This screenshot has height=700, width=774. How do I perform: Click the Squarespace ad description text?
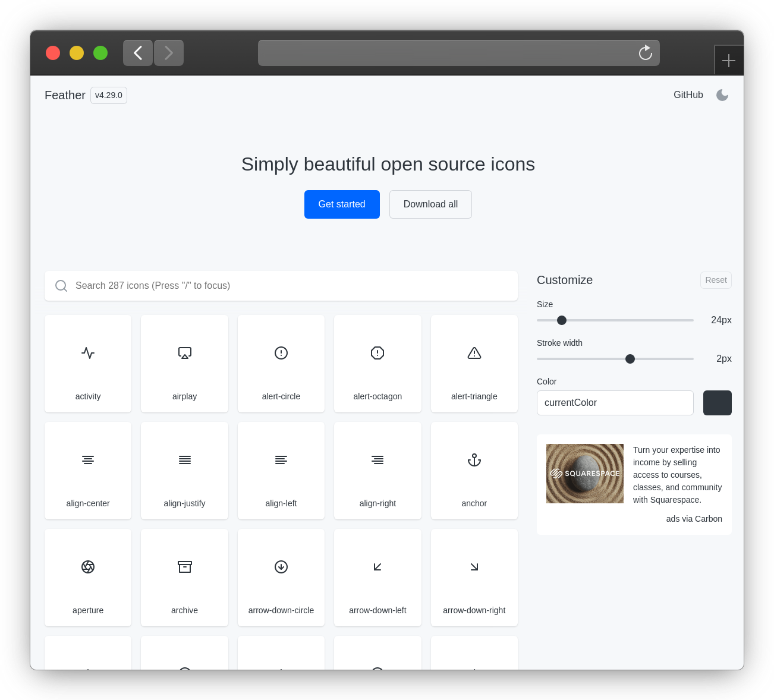click(678, 475)
